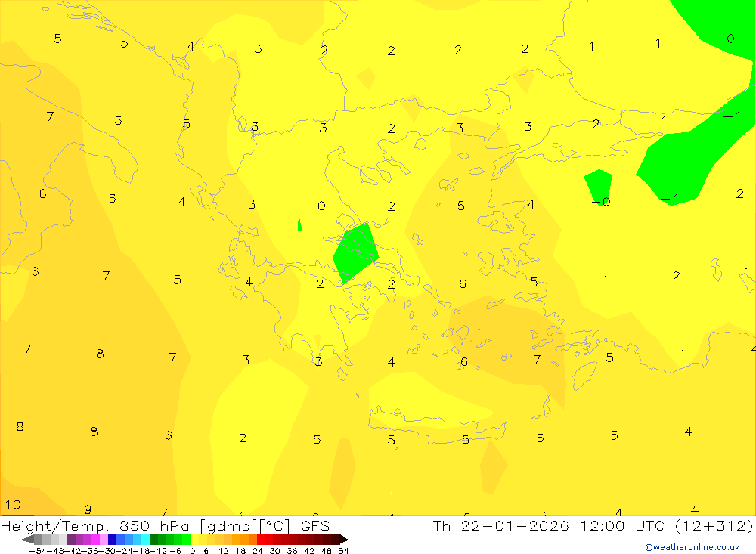Click the Th 22-01-2026 12:00 UTC timestamp

click(593, 525)
